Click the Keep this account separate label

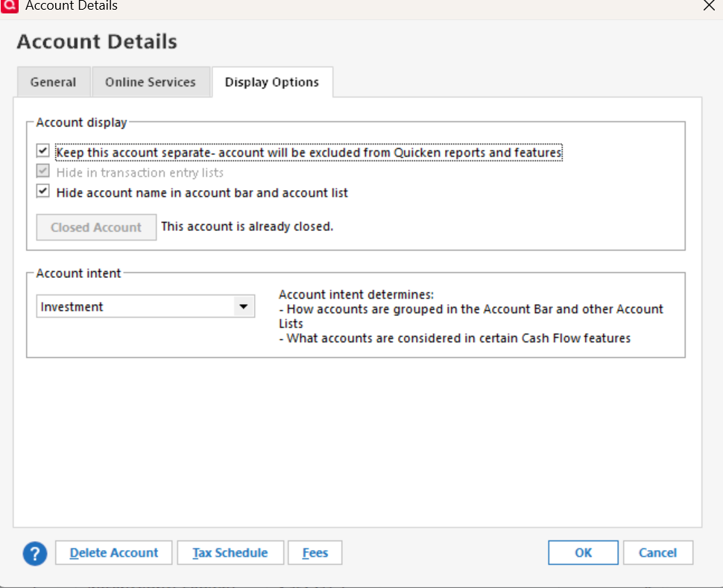(x=309, y=153)
